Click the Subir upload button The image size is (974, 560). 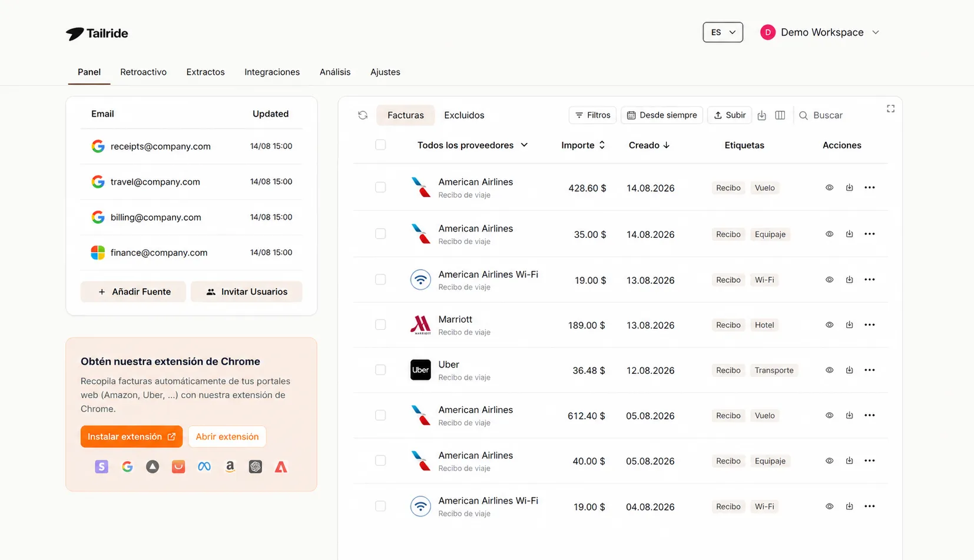730,115
